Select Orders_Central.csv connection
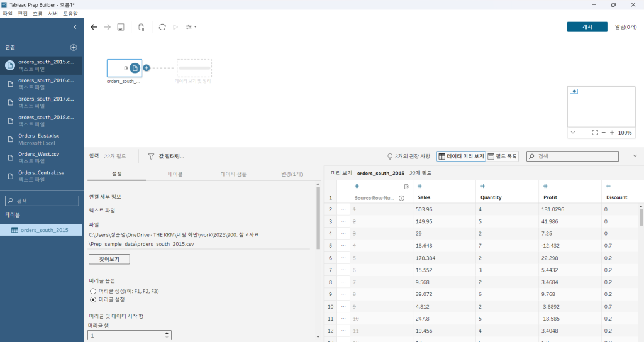Image resolution: width=644 pixels, height=342 pixels. [x=41, y=176]
